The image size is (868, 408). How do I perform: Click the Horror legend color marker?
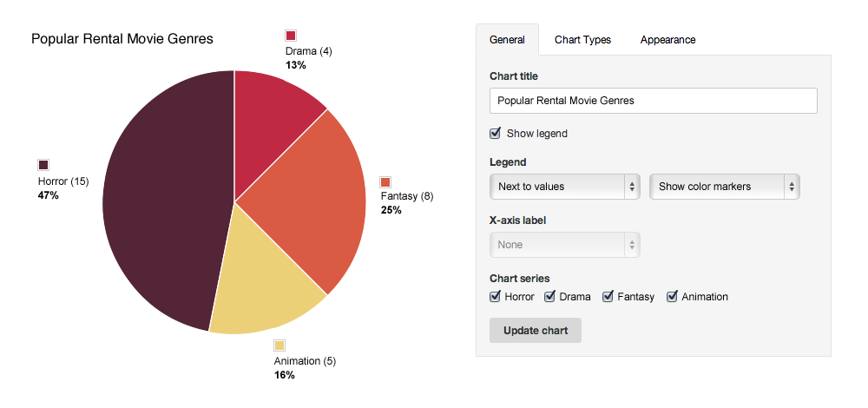click(x=43, y=165)
